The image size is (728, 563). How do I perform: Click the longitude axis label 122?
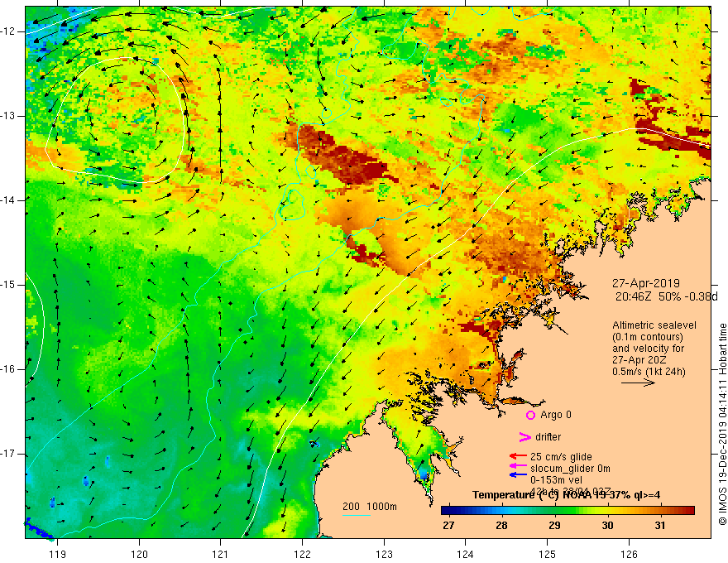(x=302, y=554)
